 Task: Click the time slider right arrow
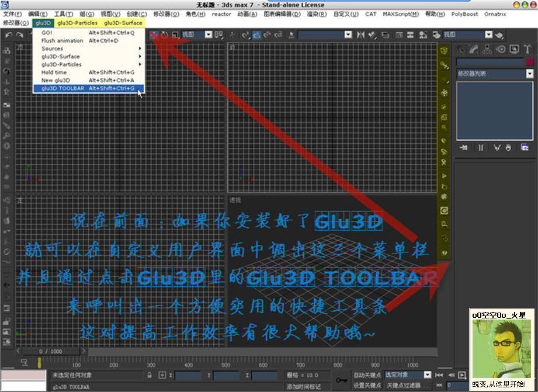point(84,351)
